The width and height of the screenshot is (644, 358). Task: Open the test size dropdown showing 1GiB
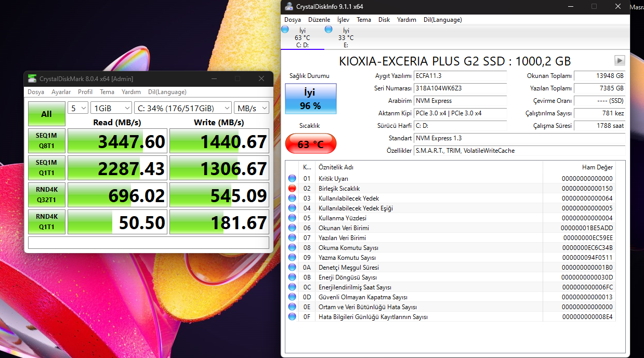click(x=111, y=108)
